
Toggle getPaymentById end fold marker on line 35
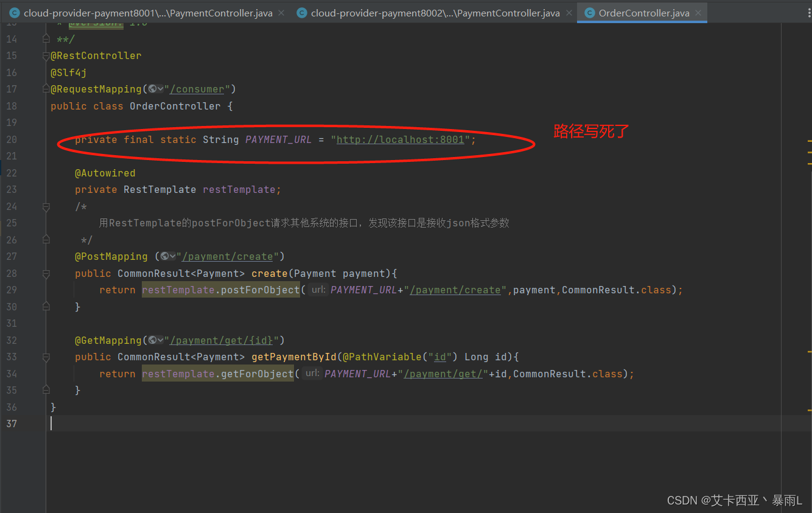click(x=46, y=390)
